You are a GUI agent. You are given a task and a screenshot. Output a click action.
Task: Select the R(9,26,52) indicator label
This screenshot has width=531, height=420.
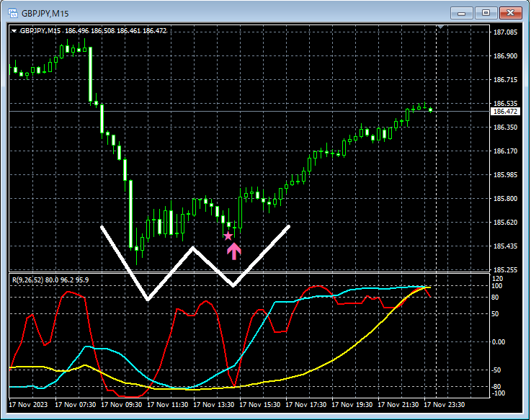50,280
